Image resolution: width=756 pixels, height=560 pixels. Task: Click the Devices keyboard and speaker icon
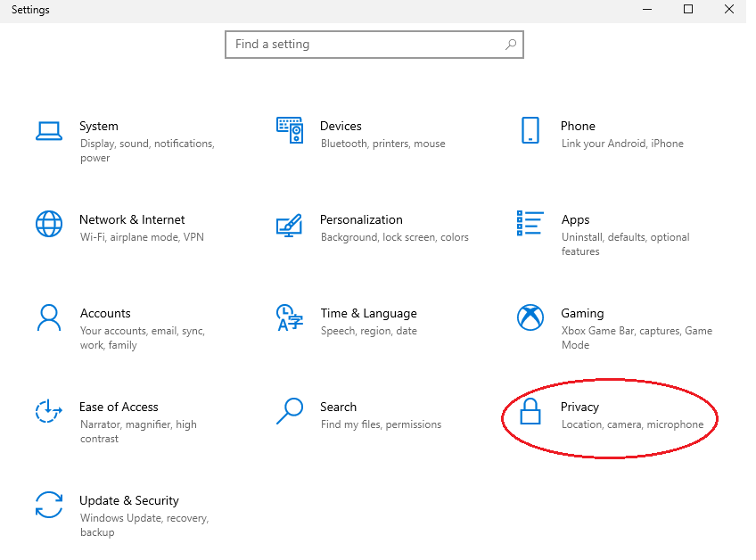(289, 130)
